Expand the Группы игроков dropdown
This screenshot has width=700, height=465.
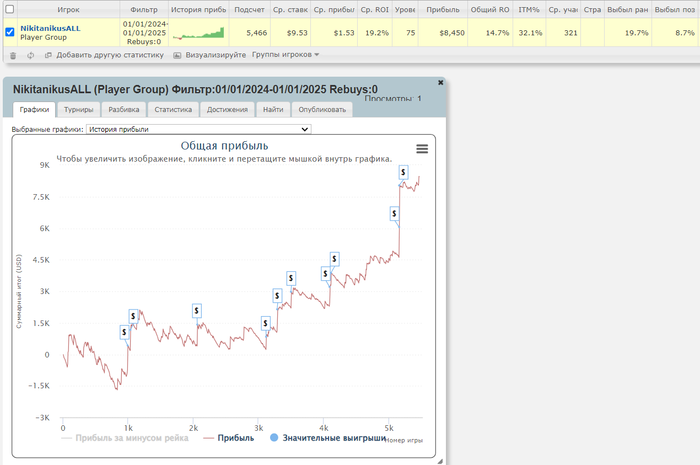pos(285,54)
